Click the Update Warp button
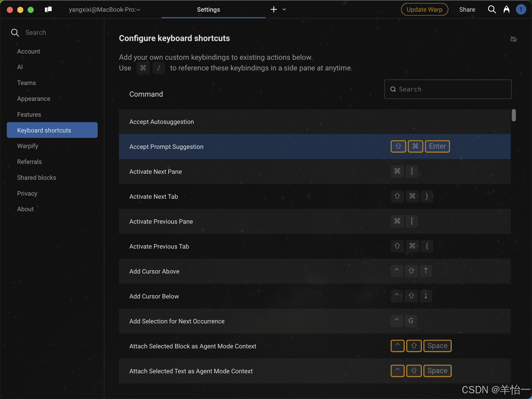Viewport: 532px width, 399px height. point(424,10)
